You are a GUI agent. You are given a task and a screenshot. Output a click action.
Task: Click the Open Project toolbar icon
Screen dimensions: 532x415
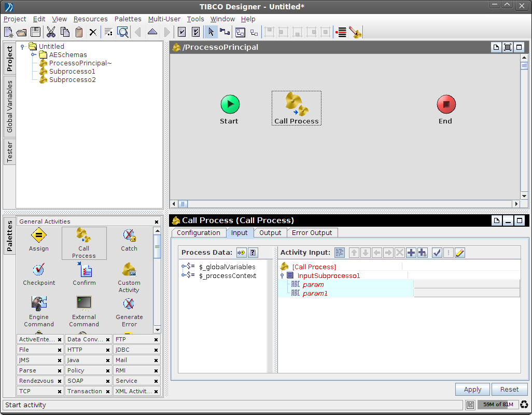[21, 32]
